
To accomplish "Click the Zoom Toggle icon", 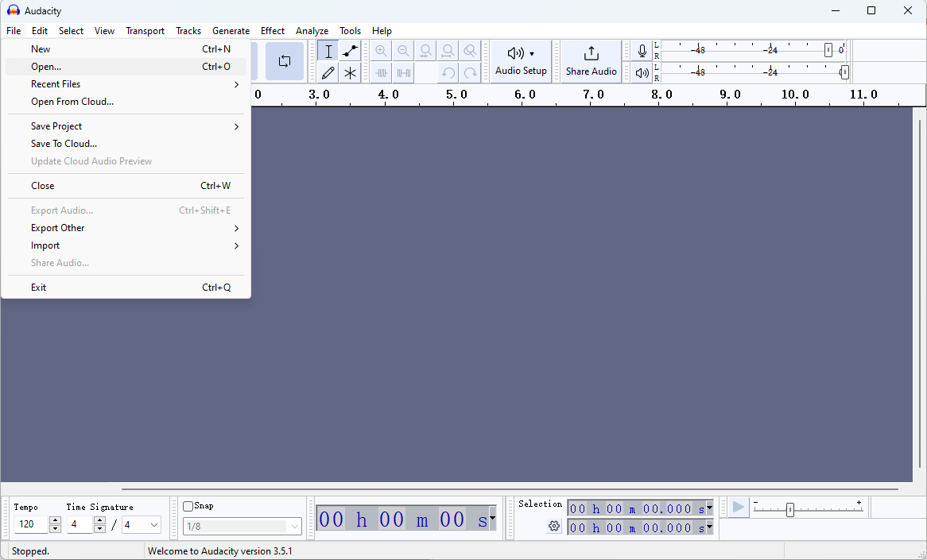I will coord(470,51).
